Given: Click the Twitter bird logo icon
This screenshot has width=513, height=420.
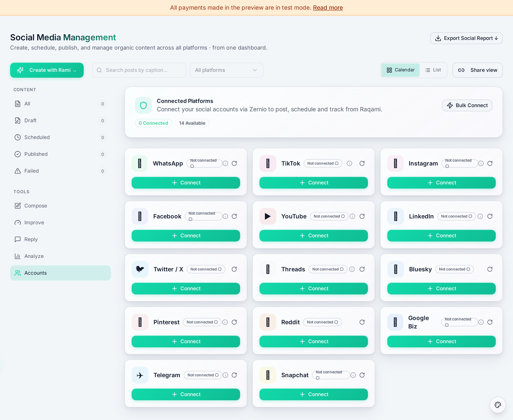Looking at the screenshot, I should 140,269.
